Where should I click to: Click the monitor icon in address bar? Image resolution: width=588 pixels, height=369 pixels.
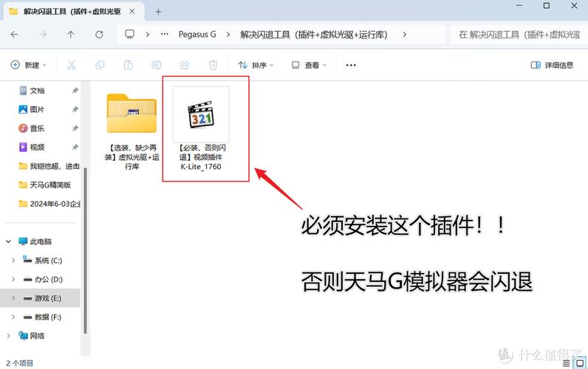(130, 35)
